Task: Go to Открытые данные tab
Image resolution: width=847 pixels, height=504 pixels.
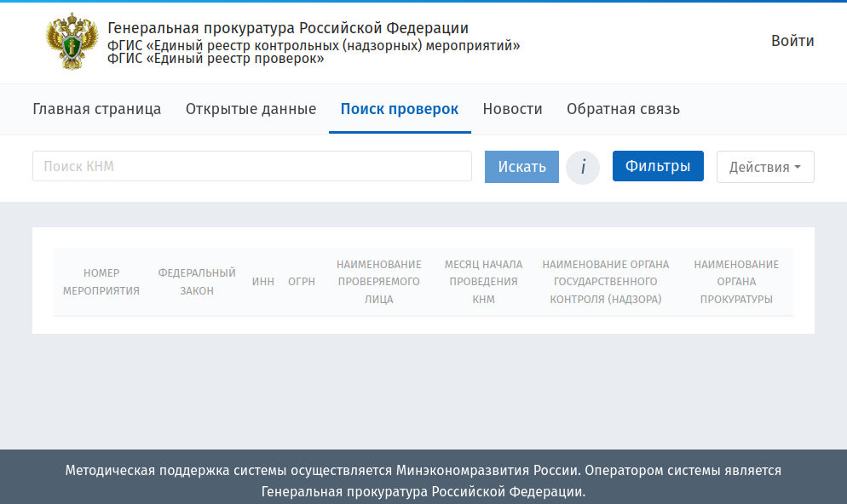Action: click(x=251, y=109)
